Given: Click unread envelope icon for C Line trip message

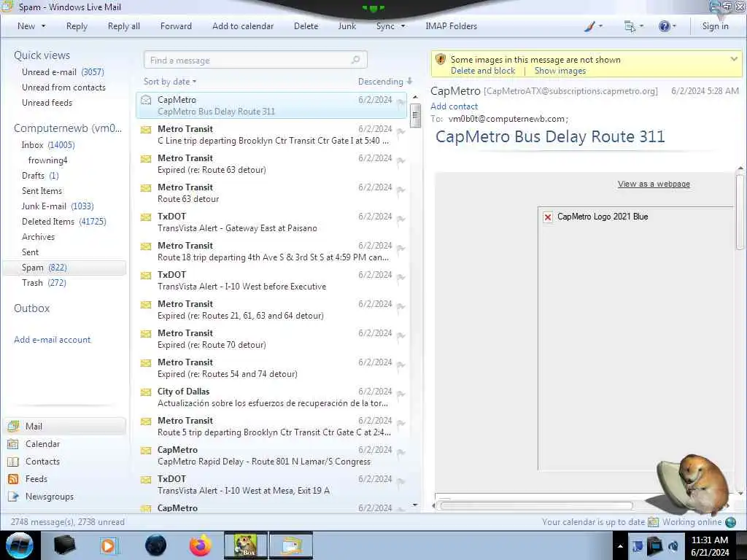Looking at the screenshot, I should (146, 130).
